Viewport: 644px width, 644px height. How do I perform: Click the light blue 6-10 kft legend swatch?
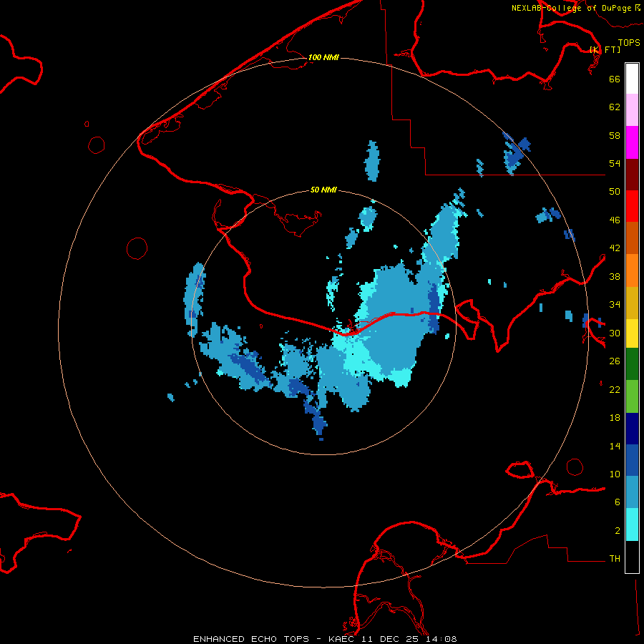click(x=632, y=492)
